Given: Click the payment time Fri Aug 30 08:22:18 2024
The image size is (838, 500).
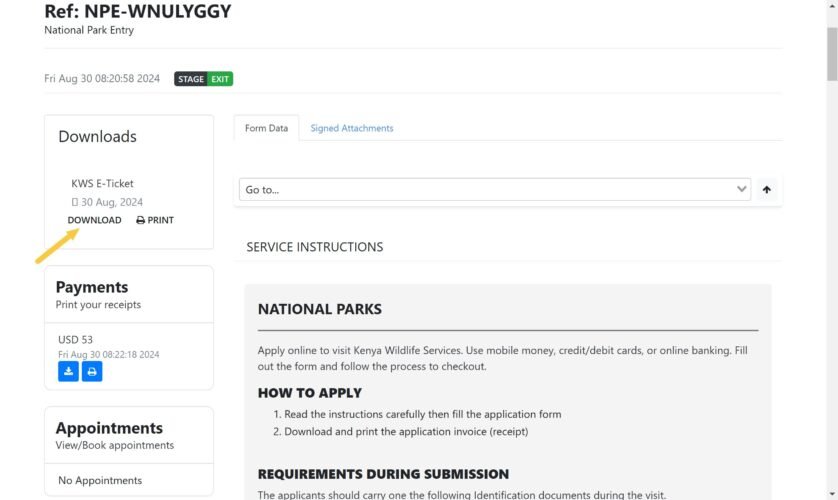Looking at the screenshot, I should tap(108, 355).
